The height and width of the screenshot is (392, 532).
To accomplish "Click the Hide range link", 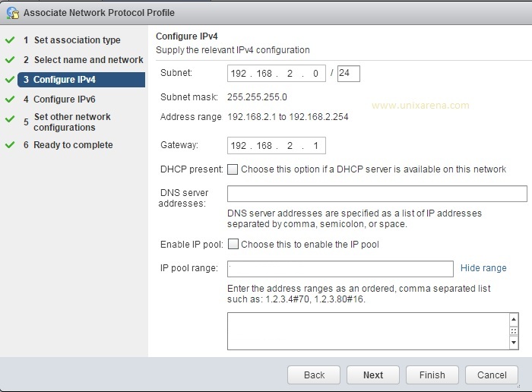I will 483,268.
